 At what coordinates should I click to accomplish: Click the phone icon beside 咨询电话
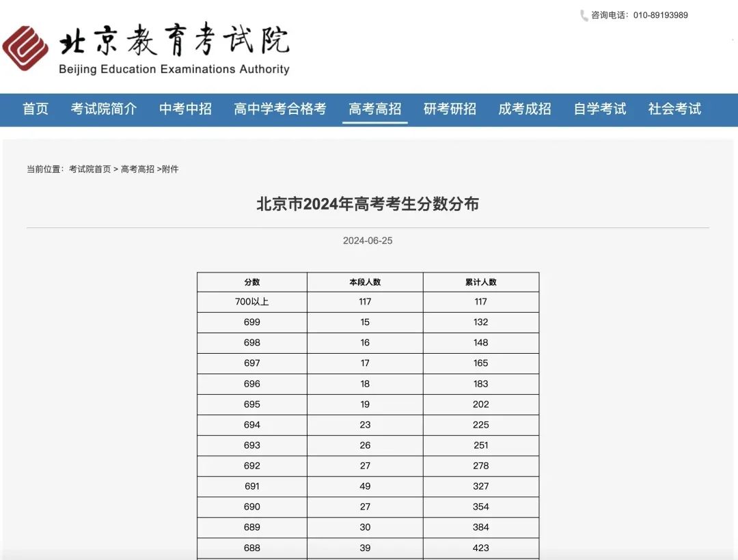584,16
